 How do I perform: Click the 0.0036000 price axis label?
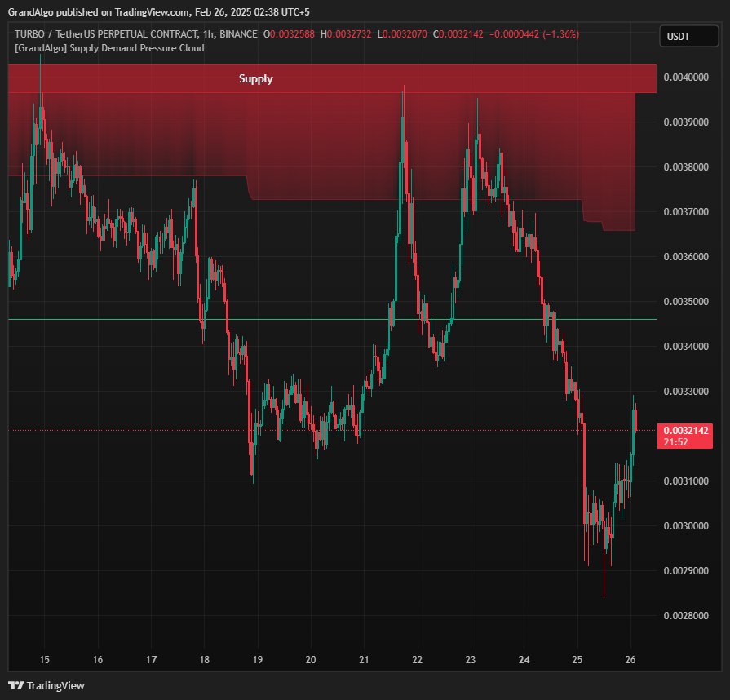point(686,257)
